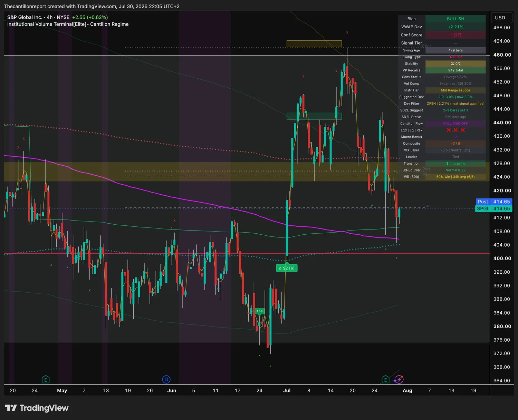This screenshot has width=518, height=420.
Task: Open the late-April earnings E marker
Action: (x=45, y=380)
